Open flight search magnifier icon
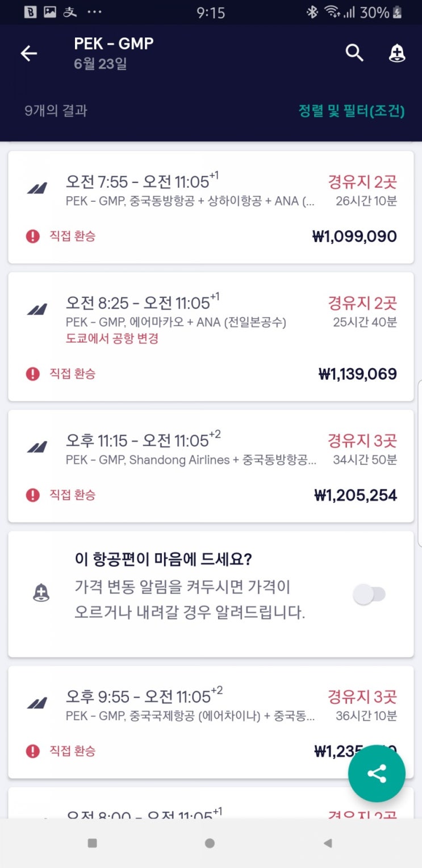Viewport: 422px width, 868px height. (x=354, y=53)
